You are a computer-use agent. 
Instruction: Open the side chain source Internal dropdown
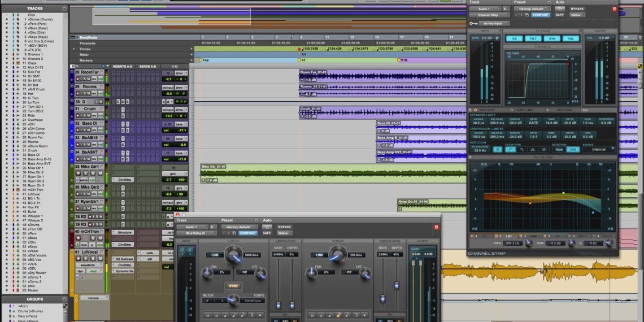click(x=601, y=150)
